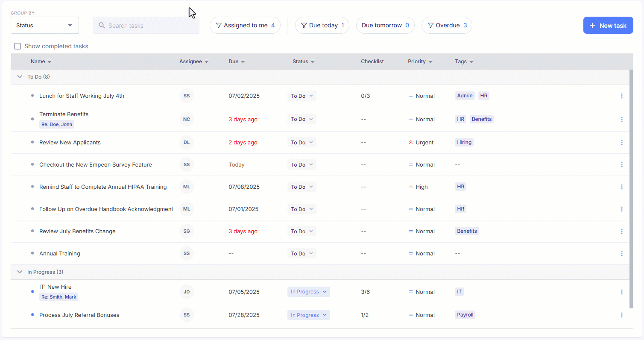Toggle the Assigned to me filter
644x340 pixels.
click(245, 25)
